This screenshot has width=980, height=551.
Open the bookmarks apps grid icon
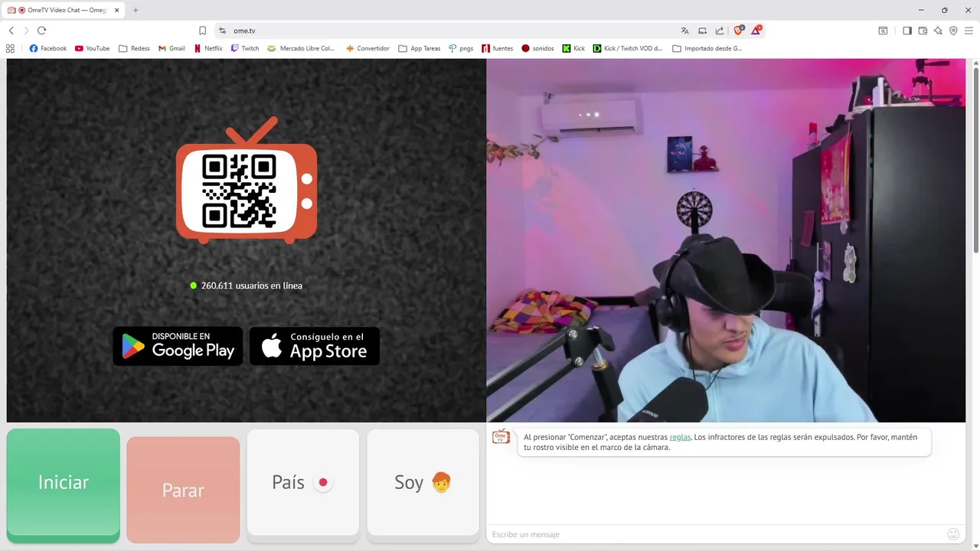[10, 48]
